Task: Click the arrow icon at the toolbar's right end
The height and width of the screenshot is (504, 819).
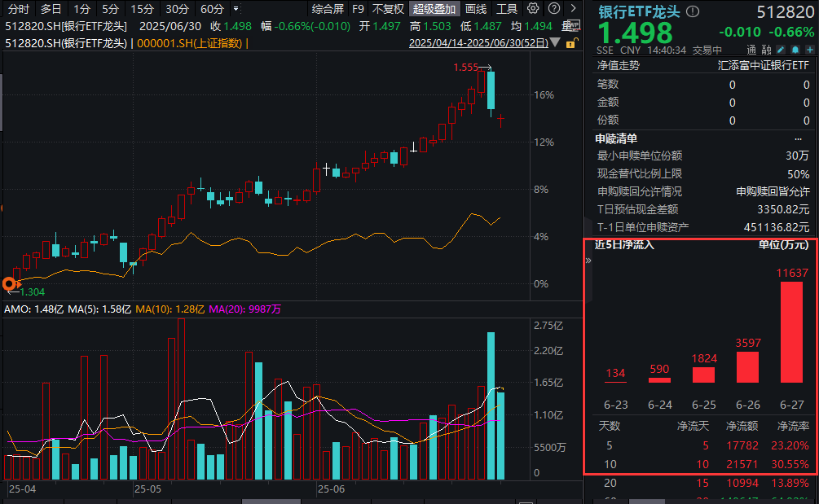Action: [x=573, y=9]
